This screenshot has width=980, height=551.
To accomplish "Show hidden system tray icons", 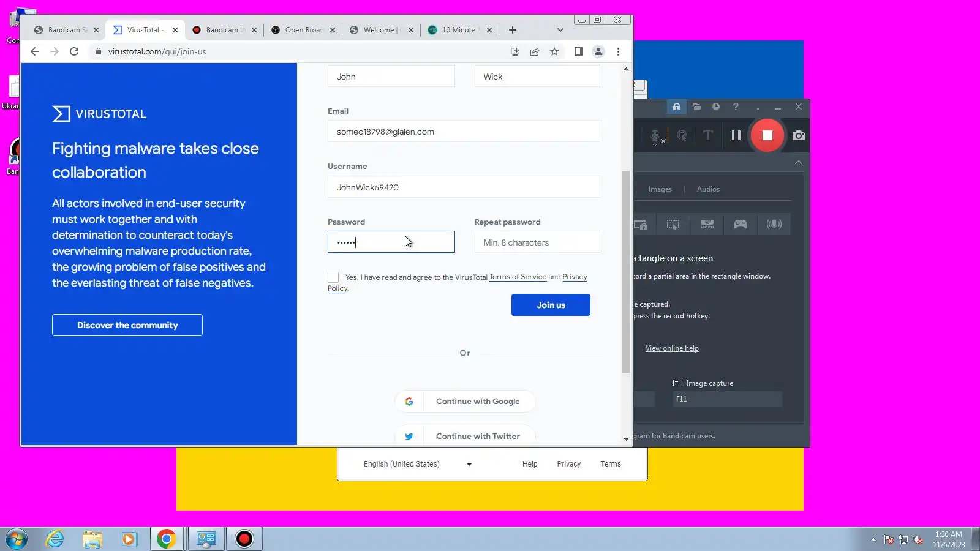I will [x=873, y=539].
